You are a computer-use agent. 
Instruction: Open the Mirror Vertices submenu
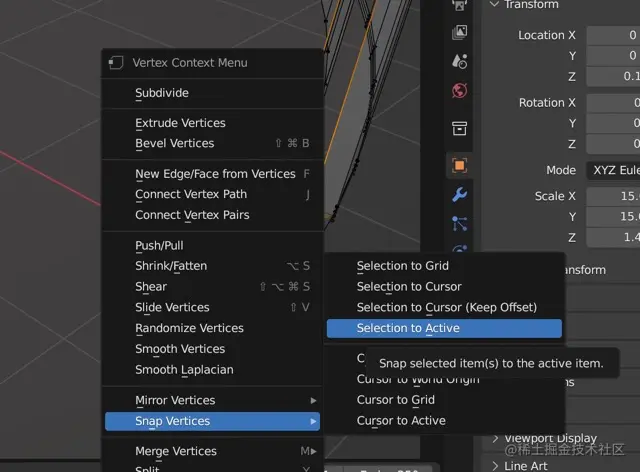212,400
